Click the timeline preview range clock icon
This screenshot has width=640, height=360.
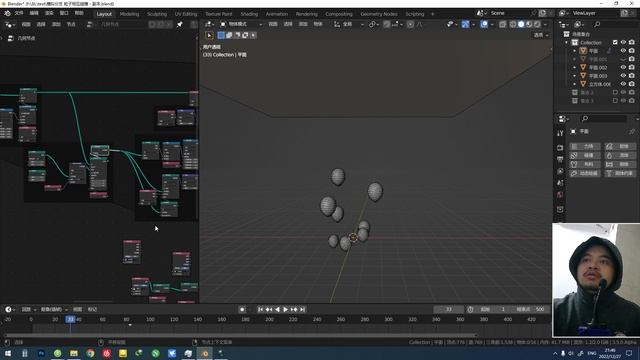(470, 309)
